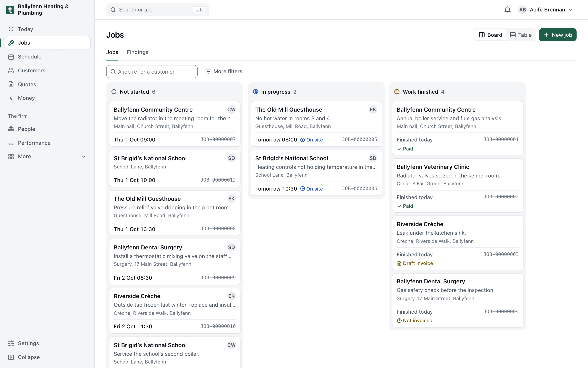Click the Draft invoice status on JOB-00000003
Viewport: 588px width, 368px height.
point(415,263)
